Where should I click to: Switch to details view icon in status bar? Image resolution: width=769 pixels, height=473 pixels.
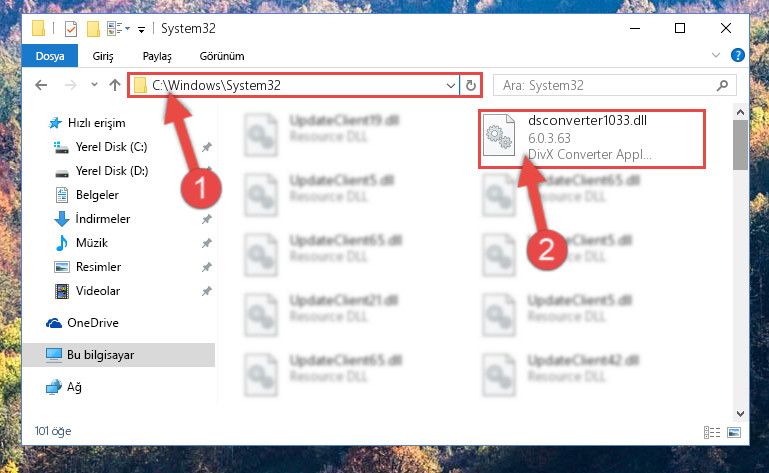coord(712,432)
